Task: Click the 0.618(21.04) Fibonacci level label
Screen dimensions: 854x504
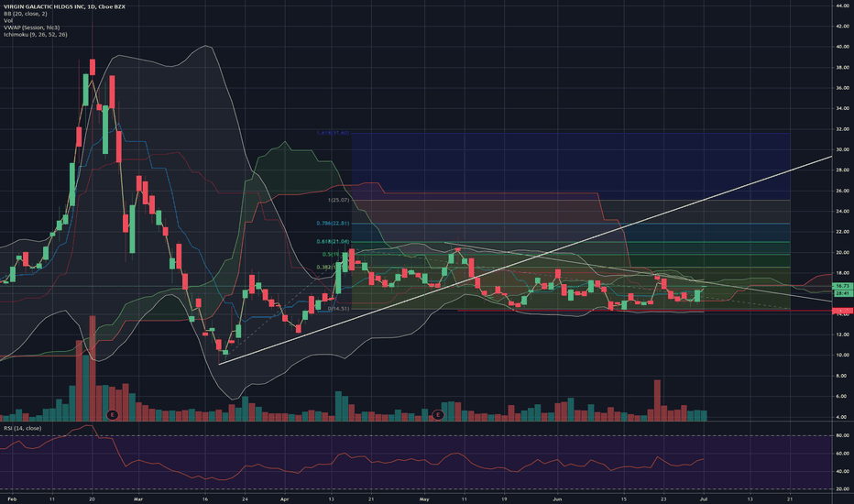Action: [333, 242]
